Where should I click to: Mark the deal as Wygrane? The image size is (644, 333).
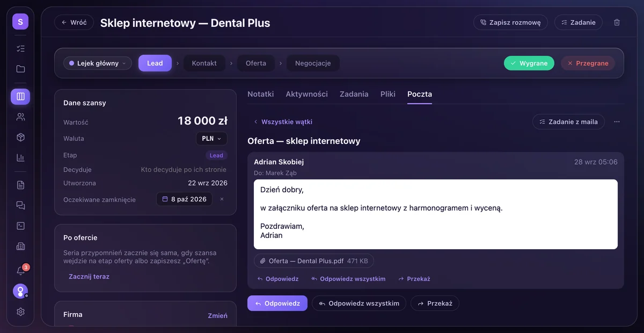tap(529, 63)
